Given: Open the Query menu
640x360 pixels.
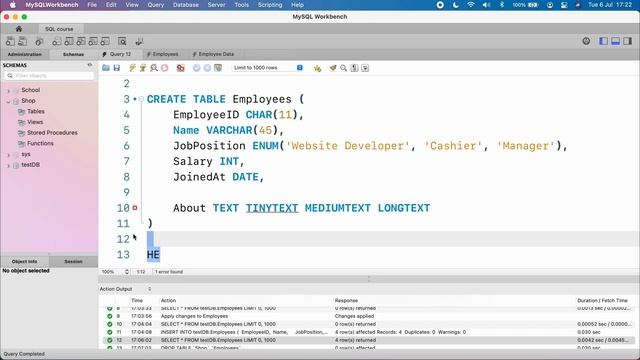Looking at the screenshot, I should tap(156, 5).
